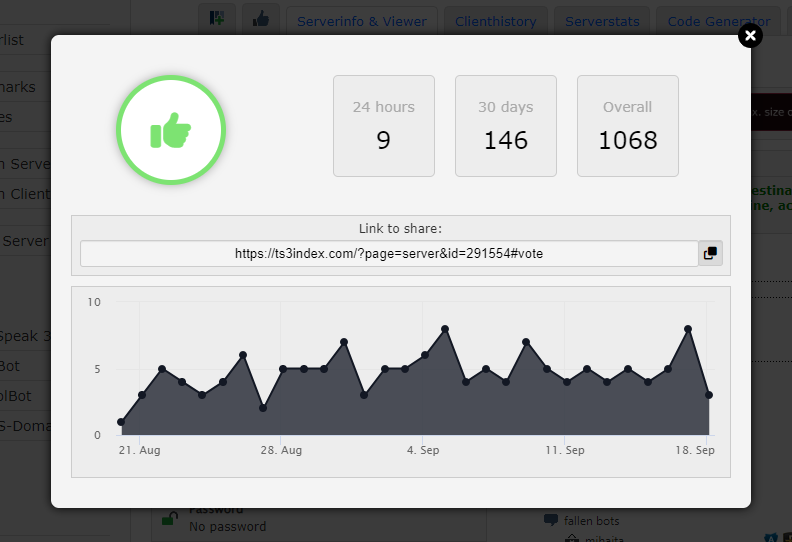Click the 4. Sep label on chart axis
This screenshot has height=542, width=792.
(x=425, y=451)
